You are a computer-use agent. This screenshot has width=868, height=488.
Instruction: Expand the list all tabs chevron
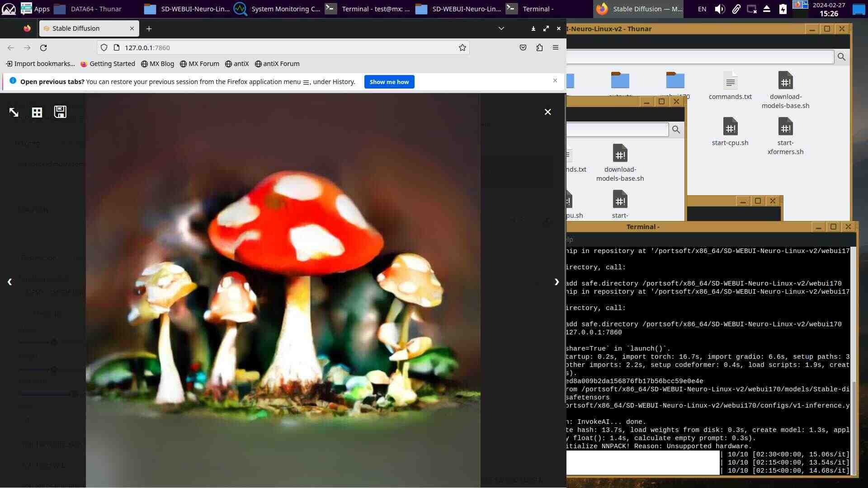click(x=501, y=28)
